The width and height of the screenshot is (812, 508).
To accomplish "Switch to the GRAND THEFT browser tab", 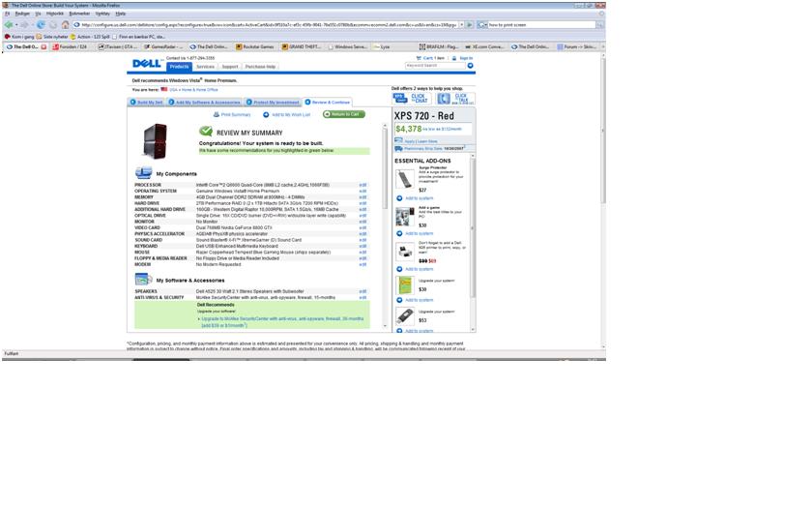I will click(301, 46).
